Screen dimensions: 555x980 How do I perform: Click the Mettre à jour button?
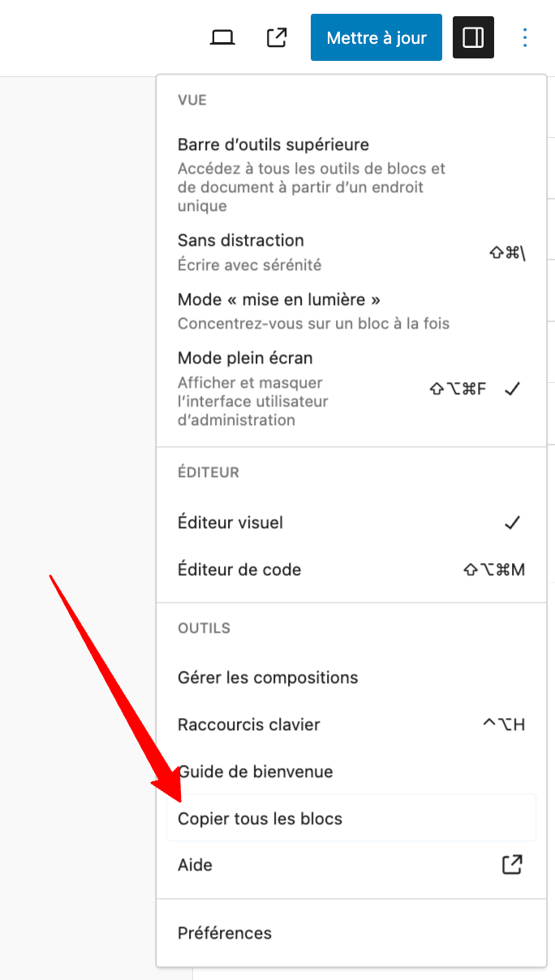(x=376, y=37)
